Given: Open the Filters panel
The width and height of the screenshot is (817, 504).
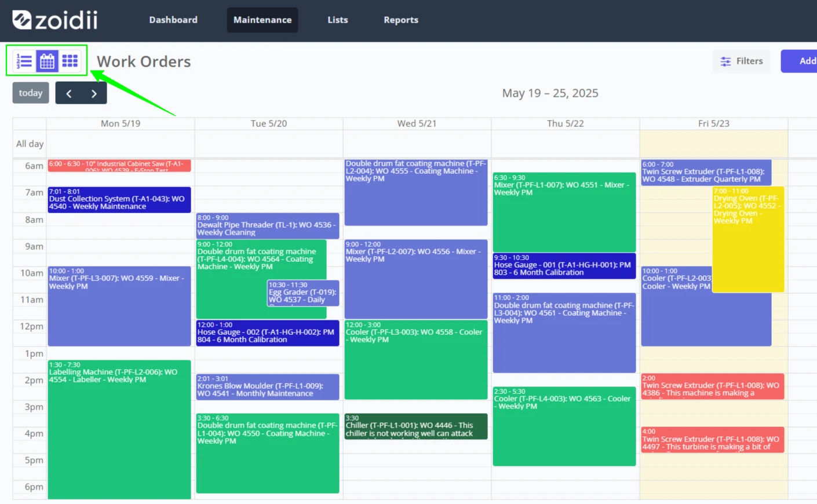Looking at the screenshot, I should pyautogui.click(x=742, y=61).
